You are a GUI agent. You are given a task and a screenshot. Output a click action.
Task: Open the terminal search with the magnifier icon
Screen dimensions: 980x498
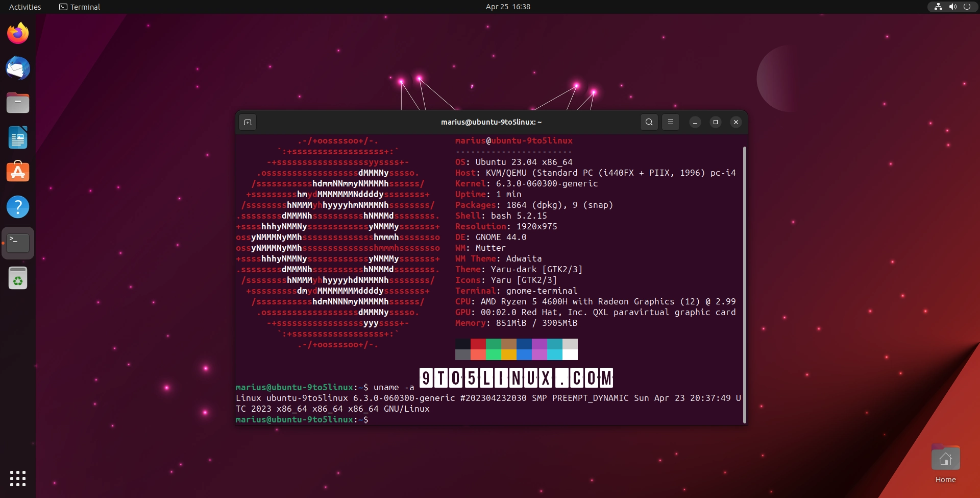(x=649, y=122)
